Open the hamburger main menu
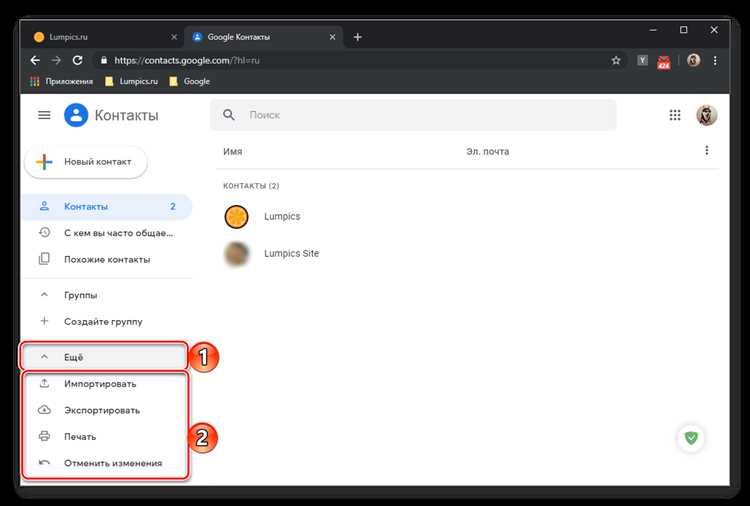The height and width of the screenshot is (506, 750). tap(44, 115)
